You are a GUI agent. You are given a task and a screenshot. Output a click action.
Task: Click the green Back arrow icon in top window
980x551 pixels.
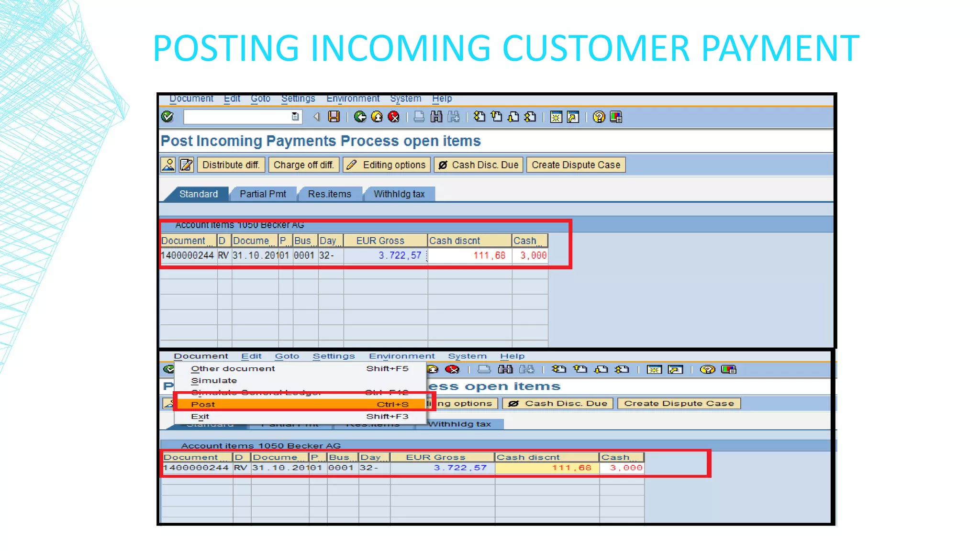point(360,117)
